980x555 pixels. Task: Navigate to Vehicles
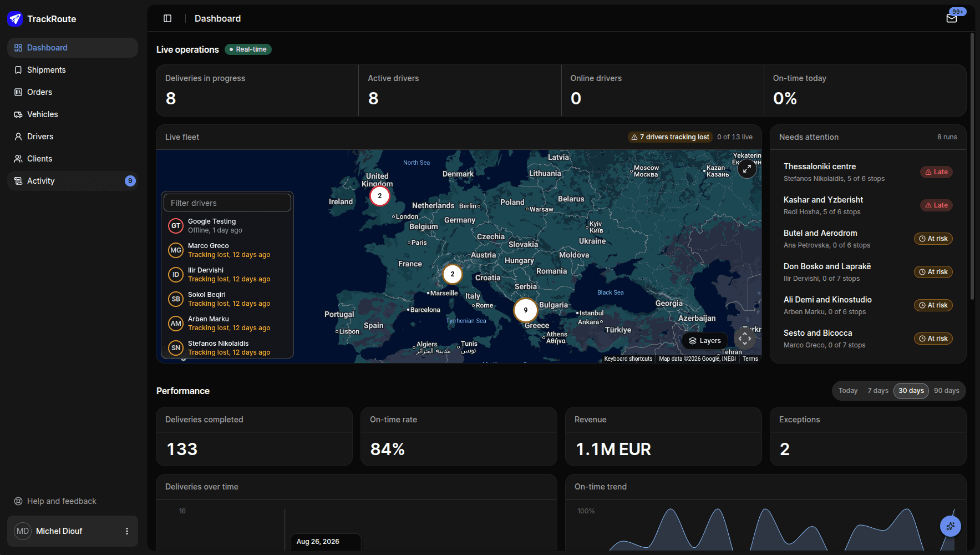(x=73, y=114)
